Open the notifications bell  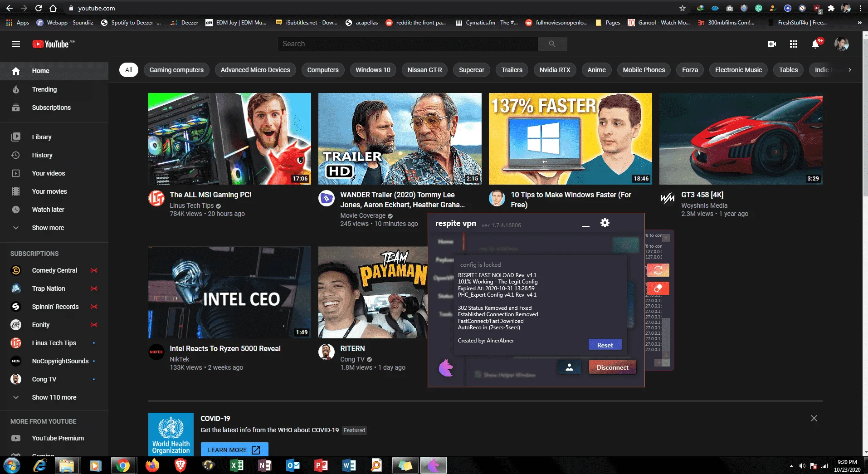click(x=815, y=44)
